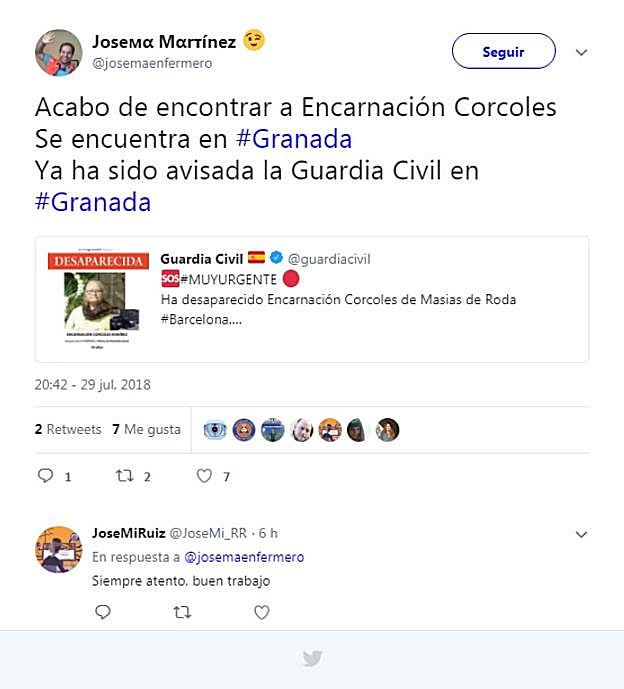Viewport: 624px width, 689px height.
Task: Click the first liker's avatar in the row
Action: [x=215, y=429]
